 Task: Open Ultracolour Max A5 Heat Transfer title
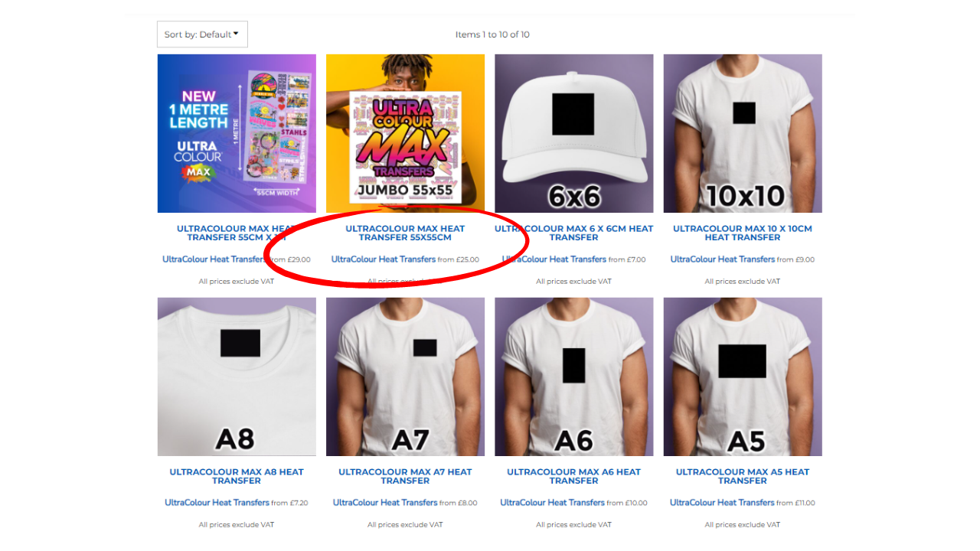point(743,476)
